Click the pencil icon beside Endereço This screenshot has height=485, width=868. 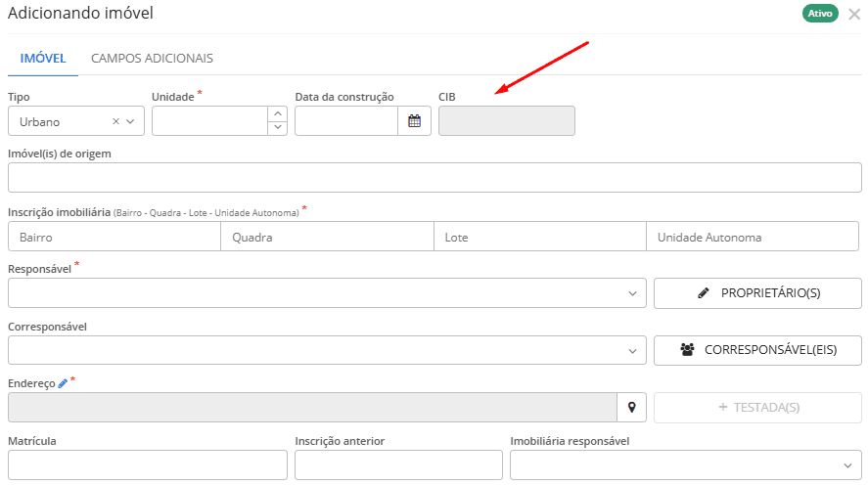point(63,384)
